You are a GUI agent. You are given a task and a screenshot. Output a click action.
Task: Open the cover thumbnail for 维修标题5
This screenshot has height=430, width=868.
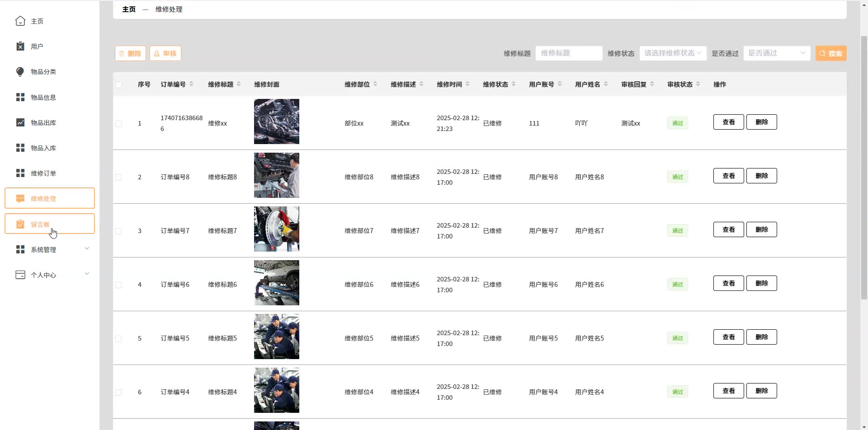coord(277,337)
